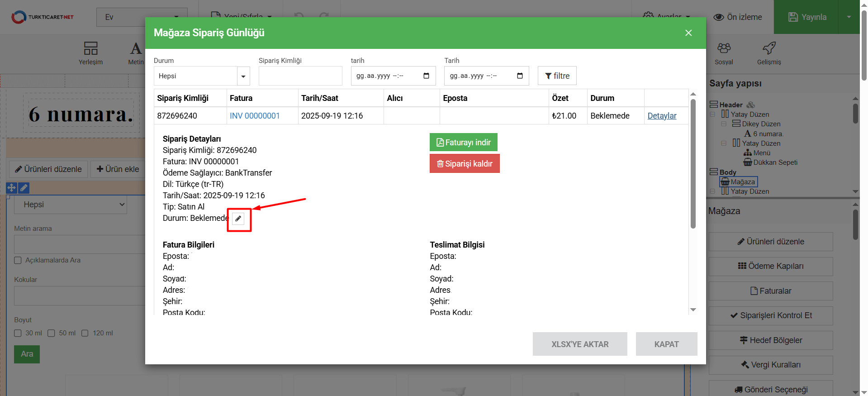Click the pencil icon to edit order status
The width and height of the screenshot is (868, 396).
(238, 219)
